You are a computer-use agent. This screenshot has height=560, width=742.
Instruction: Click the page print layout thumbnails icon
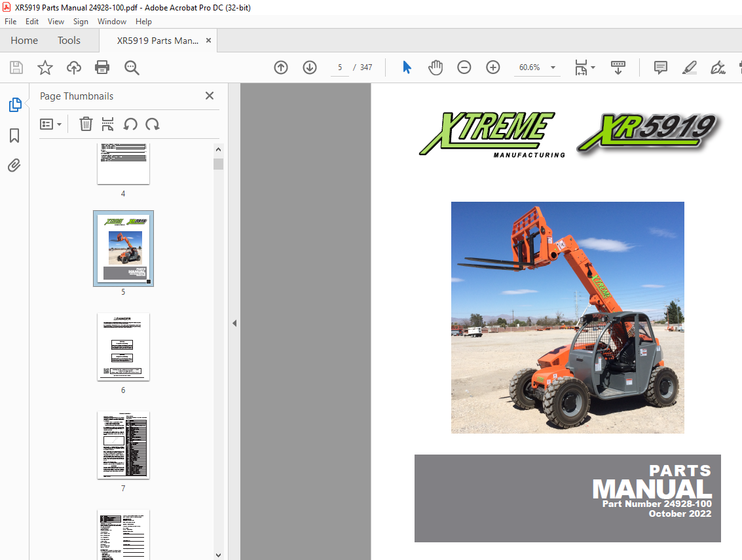point(108,124)
